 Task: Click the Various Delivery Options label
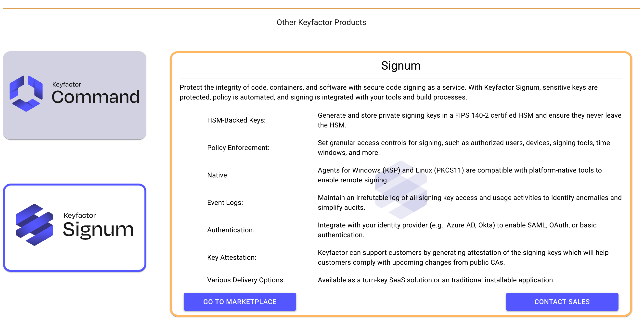coord(246,280)
